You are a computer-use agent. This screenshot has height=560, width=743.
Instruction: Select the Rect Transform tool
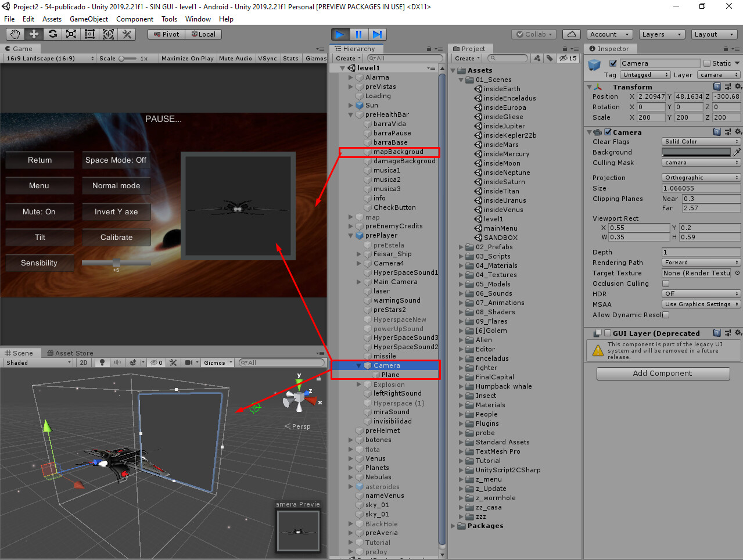(89, 34)
